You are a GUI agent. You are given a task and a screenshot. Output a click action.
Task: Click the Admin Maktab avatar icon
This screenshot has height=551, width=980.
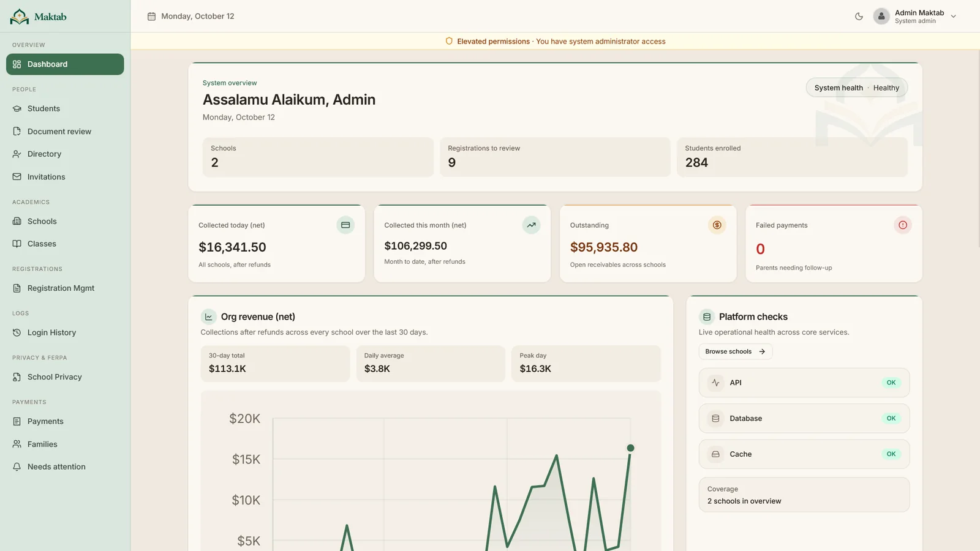881,17
